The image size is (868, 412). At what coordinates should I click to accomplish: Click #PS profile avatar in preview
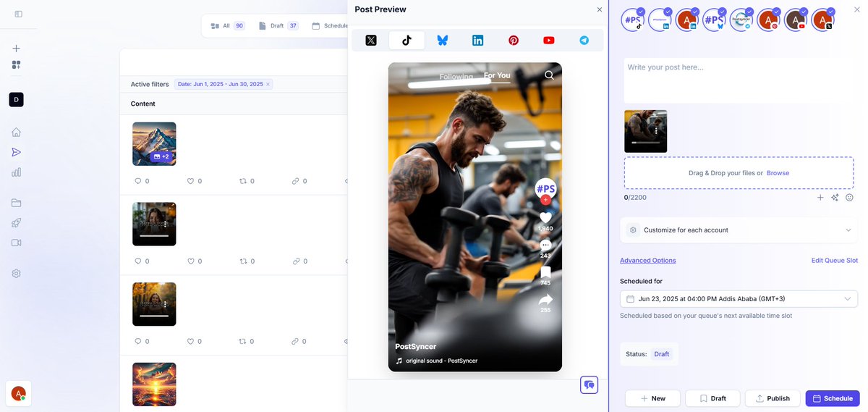click(545, 189)
